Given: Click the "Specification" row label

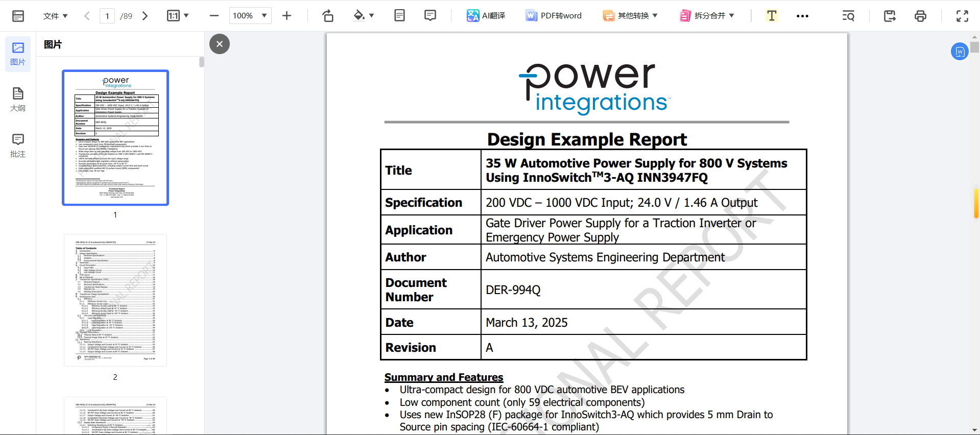Looking at the screenshot, I should coord(423,203).
